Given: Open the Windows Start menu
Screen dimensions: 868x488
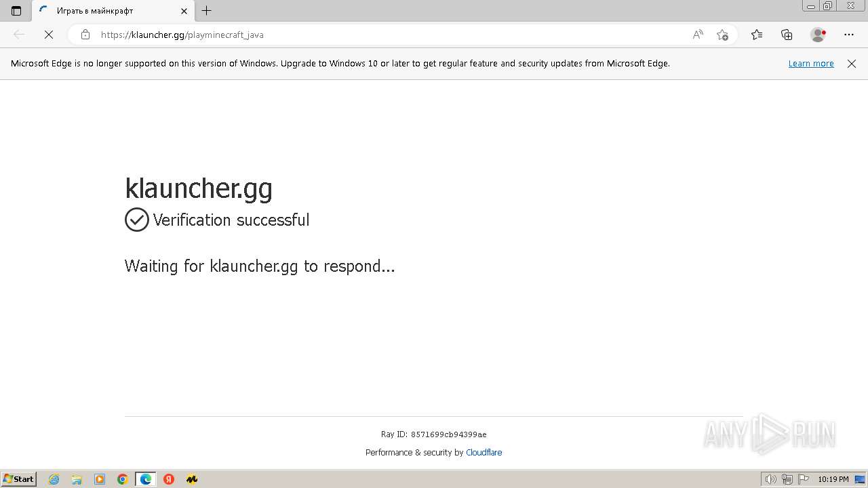Looking at the screenshot, I should [19, 479].
